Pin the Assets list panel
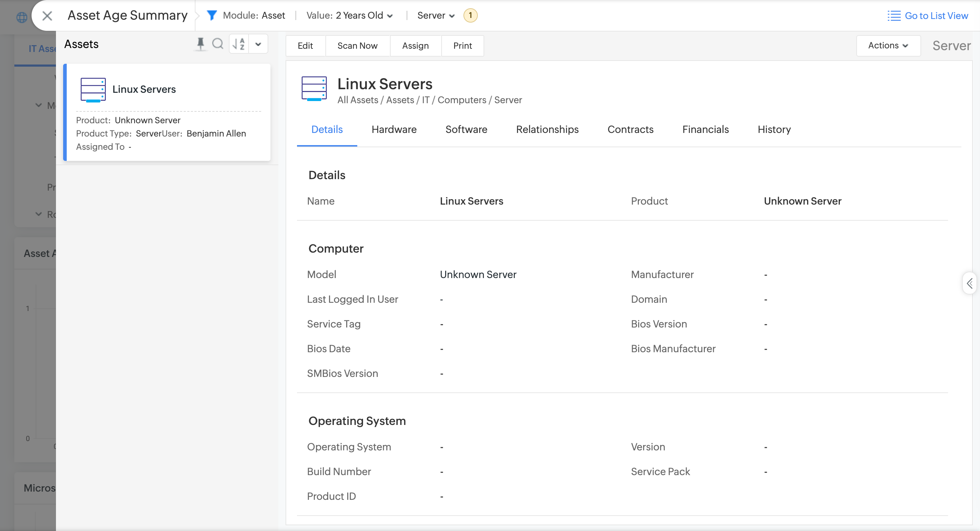Image resolution: width=980 pixels, height=531 pixels. pyautogui.click(x=201, y=44)
